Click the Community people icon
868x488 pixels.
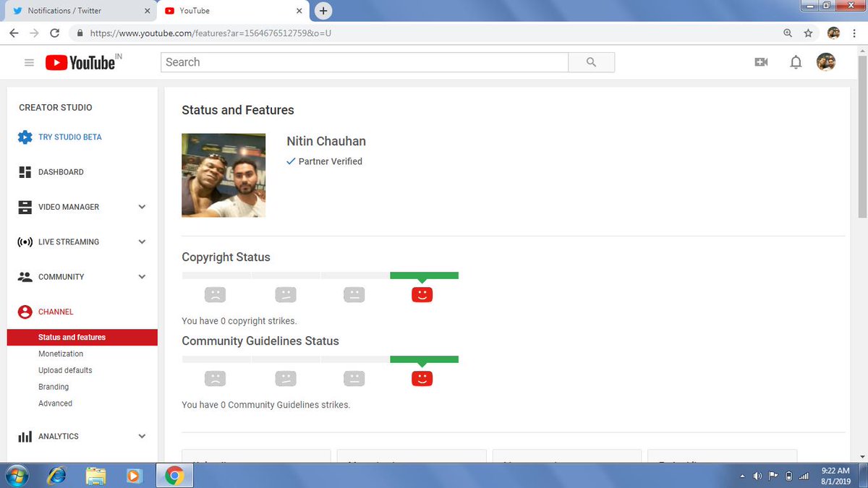(x=25, y=277)
